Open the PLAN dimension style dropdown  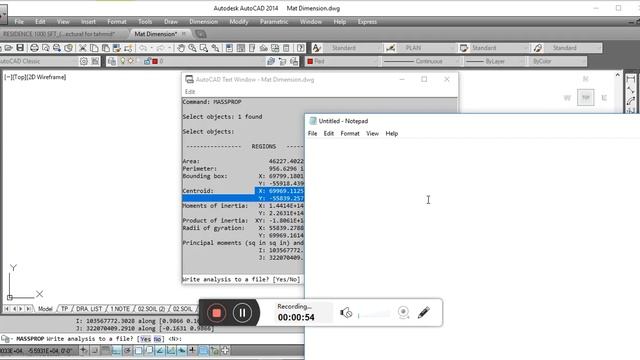[x=426, y=48]
